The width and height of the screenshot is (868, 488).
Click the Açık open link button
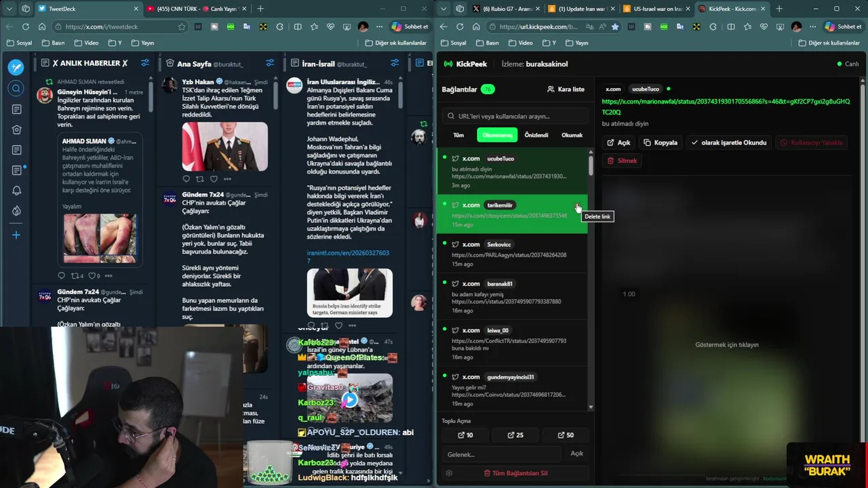(x=619, y=142)
